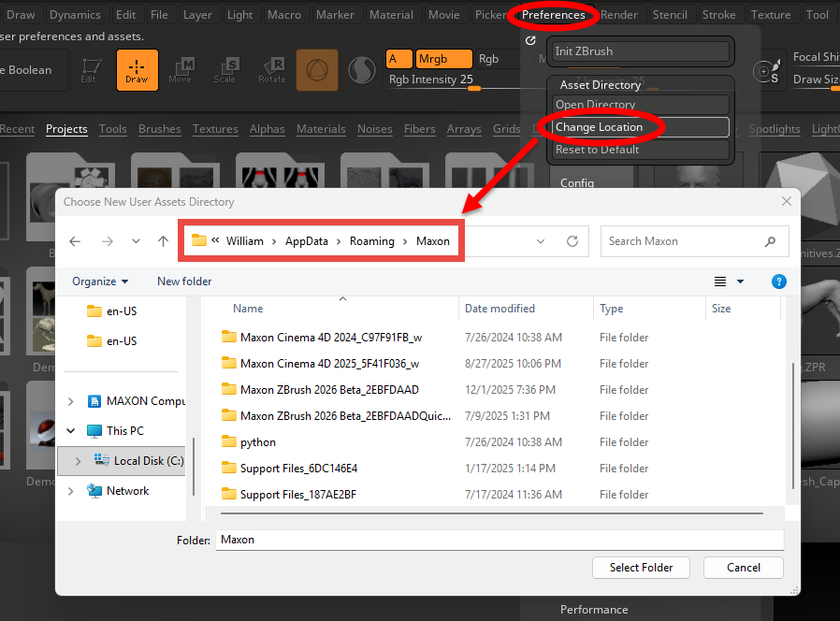The width and height of the screenshot is (840, 621).
Task: Activate the Rotate tool icon
Action: tap(271, 70)
